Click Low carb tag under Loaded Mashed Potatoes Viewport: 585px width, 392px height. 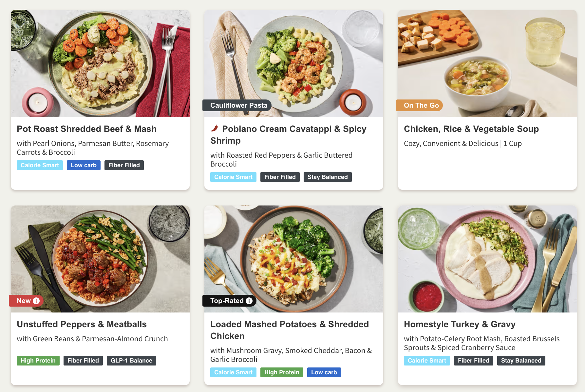click(x=324, y=372)
